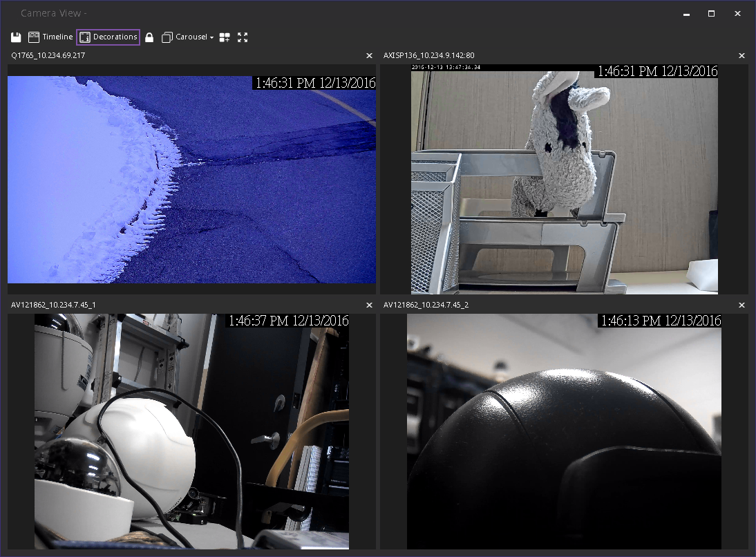Select the snowy road camera feed
This screenshot has height=557, width=756.
pyautogui.click(x=191, y=180)
